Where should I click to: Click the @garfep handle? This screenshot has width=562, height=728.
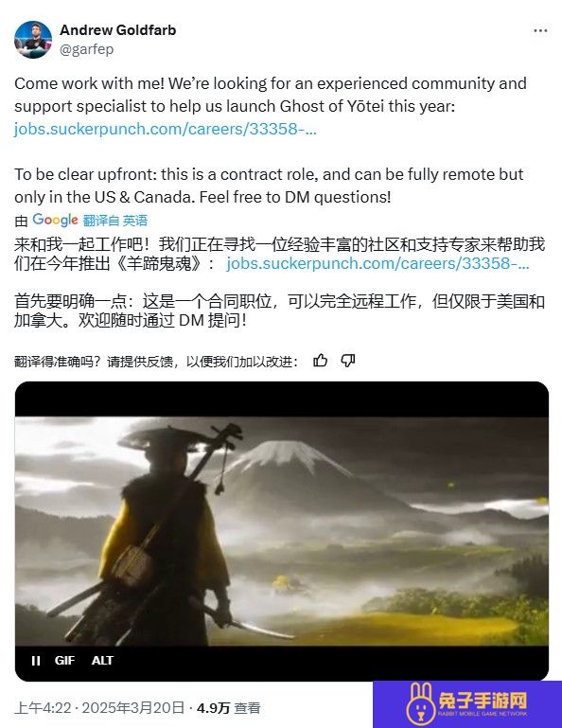[87, 49]
